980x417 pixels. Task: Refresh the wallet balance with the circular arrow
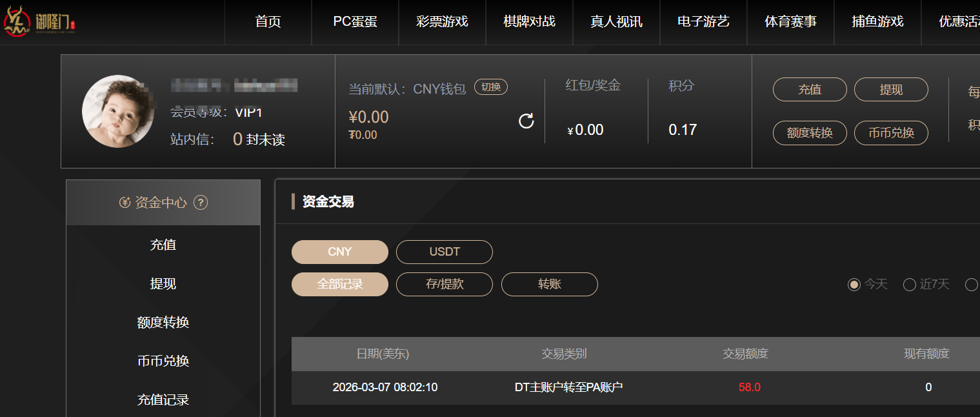pos(526,121)
